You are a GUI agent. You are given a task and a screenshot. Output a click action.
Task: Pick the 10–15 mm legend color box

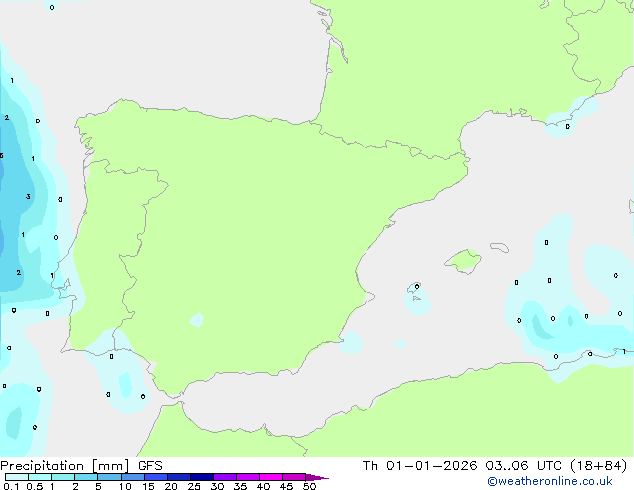point(133,477)
